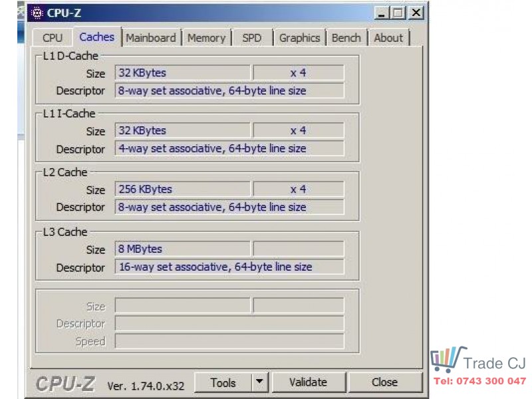This screenshot has width=532, height=399.
Task: Go to the Memory tab
Action: 206,38
